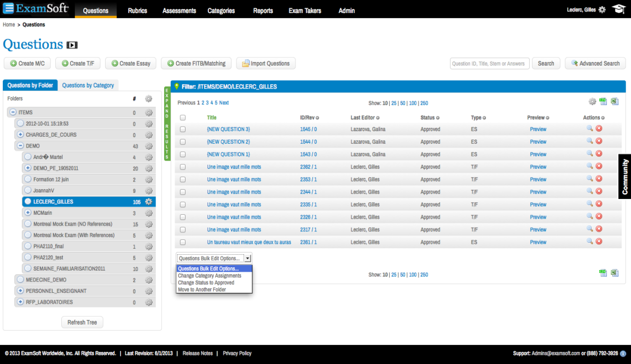Choose Move to Another Folder option

click(x=202, y=289)
